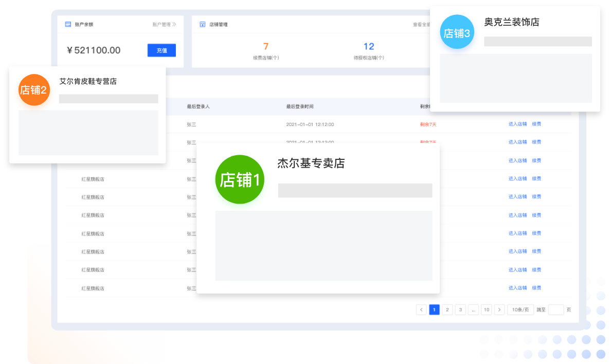610x364 pixels.
Task: Jump to page 10 in pagination
Action: pos(487,310)
